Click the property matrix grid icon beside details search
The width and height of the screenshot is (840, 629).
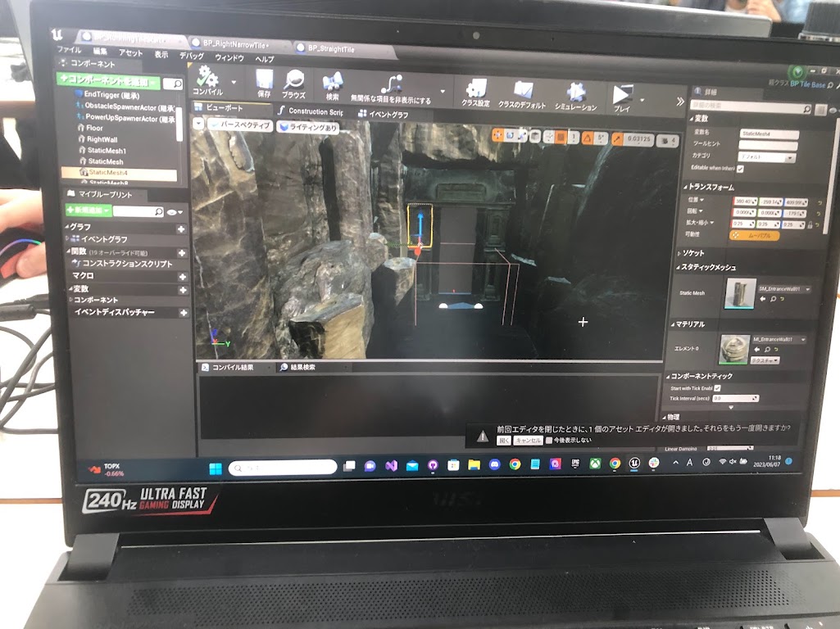[x=820, y=110]
